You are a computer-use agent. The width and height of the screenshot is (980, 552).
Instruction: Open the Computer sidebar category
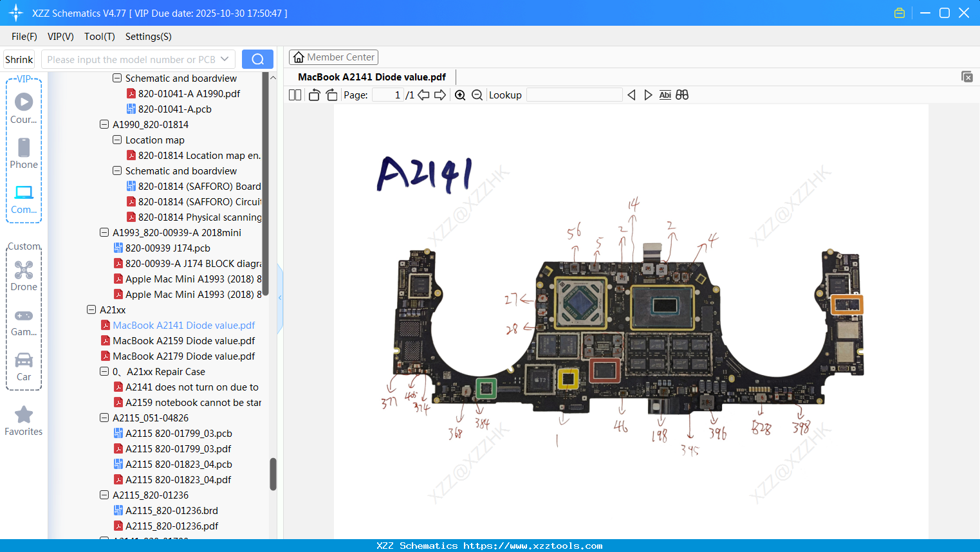(24, 199)
